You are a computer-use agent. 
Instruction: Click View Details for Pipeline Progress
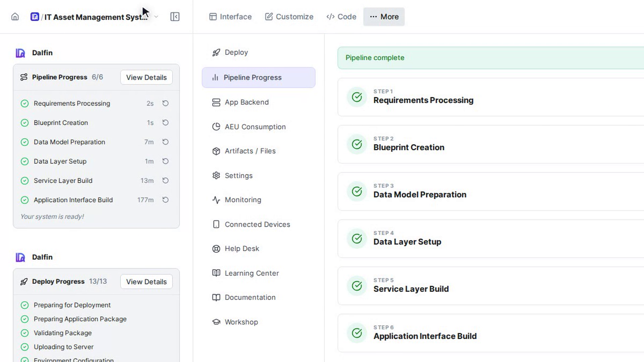[x=146, y=77]
